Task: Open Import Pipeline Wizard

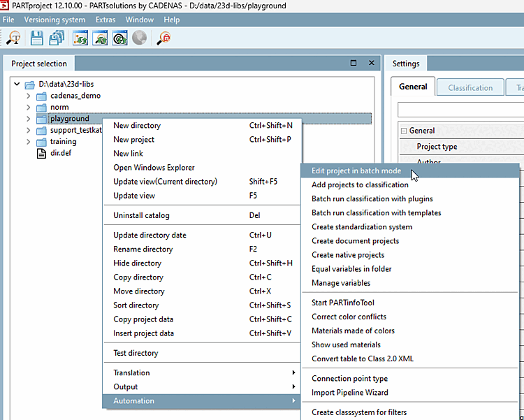Action: click(410, 393)
